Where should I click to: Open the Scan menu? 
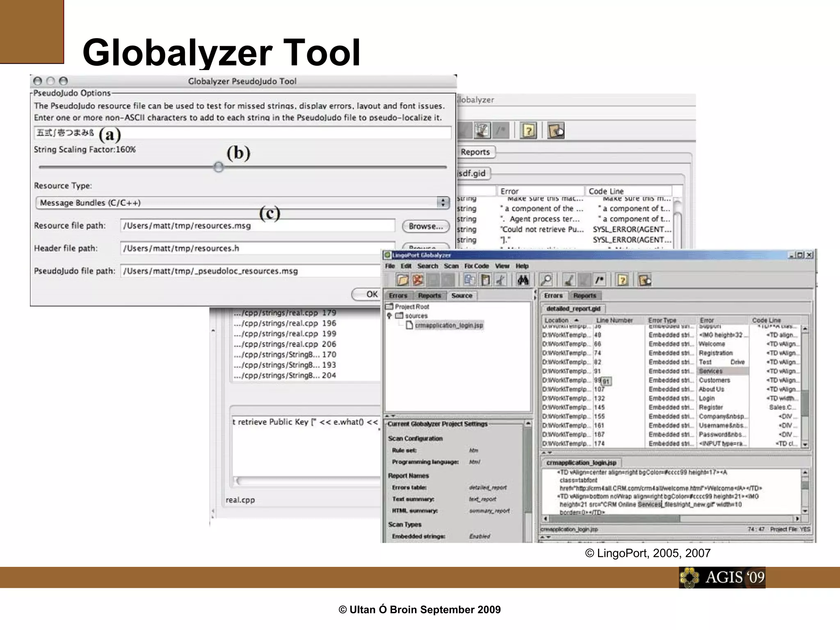(451, 266)
